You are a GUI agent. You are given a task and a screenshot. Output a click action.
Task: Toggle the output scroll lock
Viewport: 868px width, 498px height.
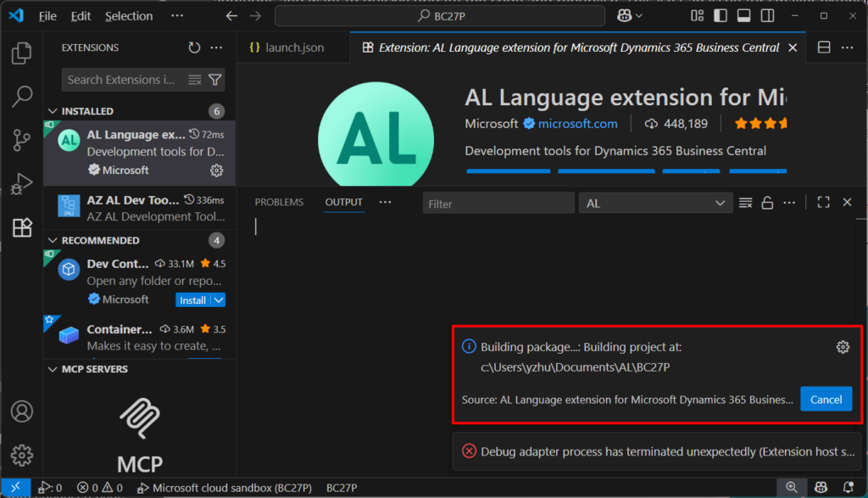click(767, 203)
